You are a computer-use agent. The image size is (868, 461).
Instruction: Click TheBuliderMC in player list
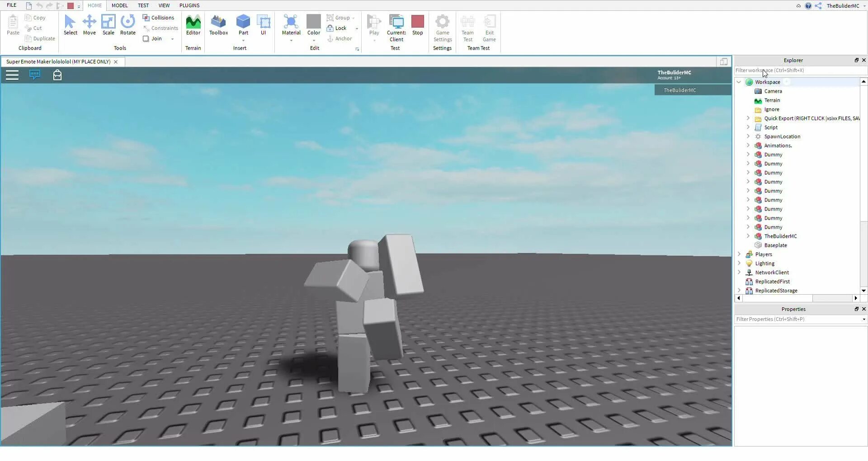click(x=693, y=90)
